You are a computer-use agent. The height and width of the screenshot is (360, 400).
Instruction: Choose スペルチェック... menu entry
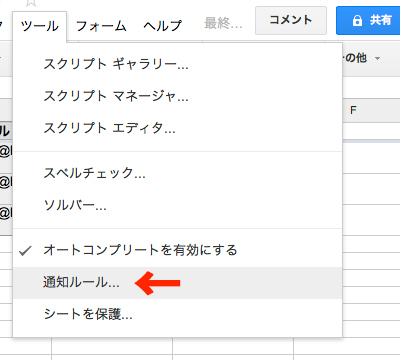pyautogui.click(x=177, y=173)
